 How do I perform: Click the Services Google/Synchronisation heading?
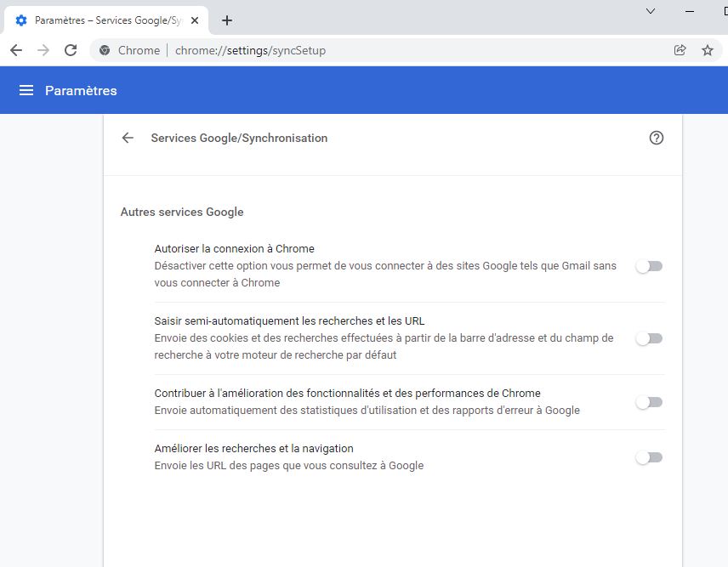tap(239, 139)
